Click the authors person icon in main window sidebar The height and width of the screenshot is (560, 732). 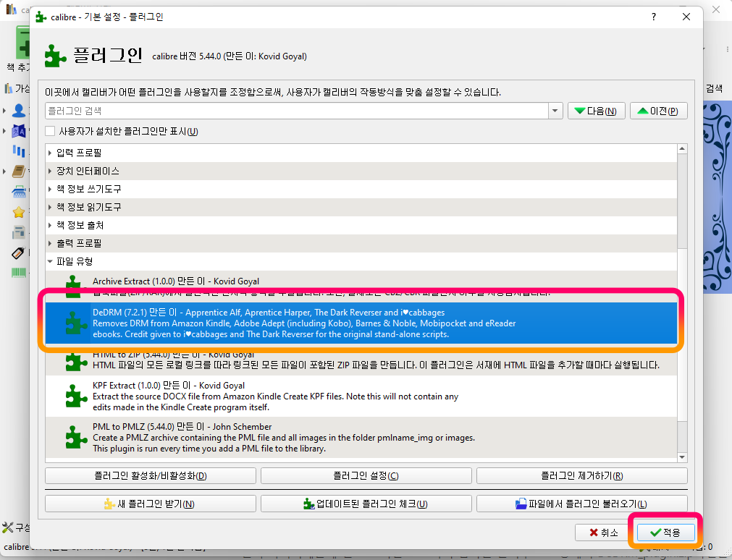[19, 111]
